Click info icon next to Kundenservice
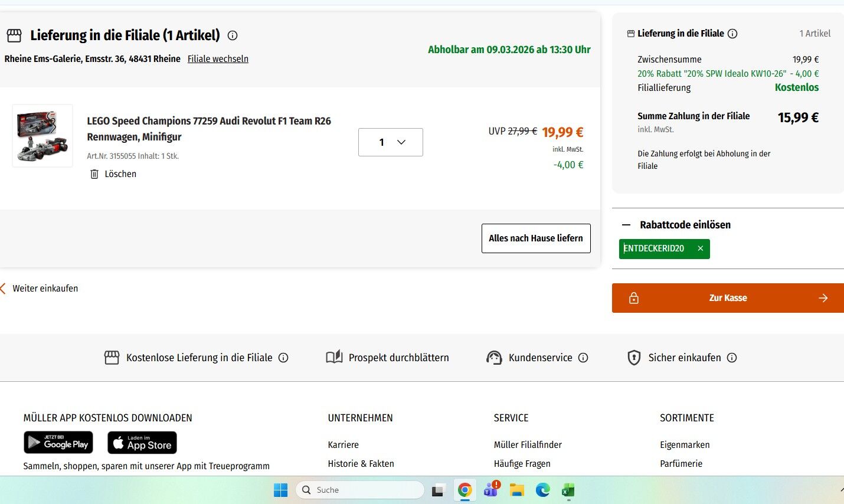844x504 pixels. tap(583, 358)
